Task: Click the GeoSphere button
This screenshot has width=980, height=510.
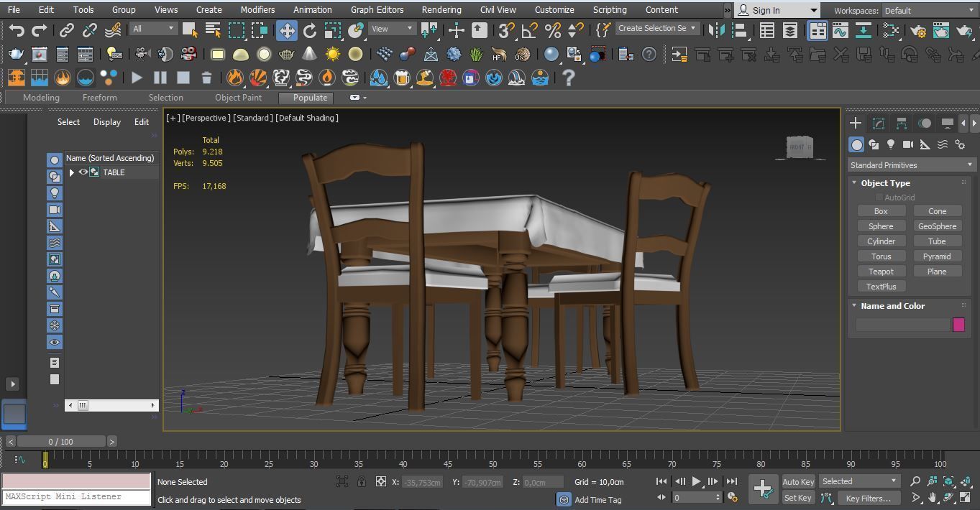Action: click(x=937, y=226)
